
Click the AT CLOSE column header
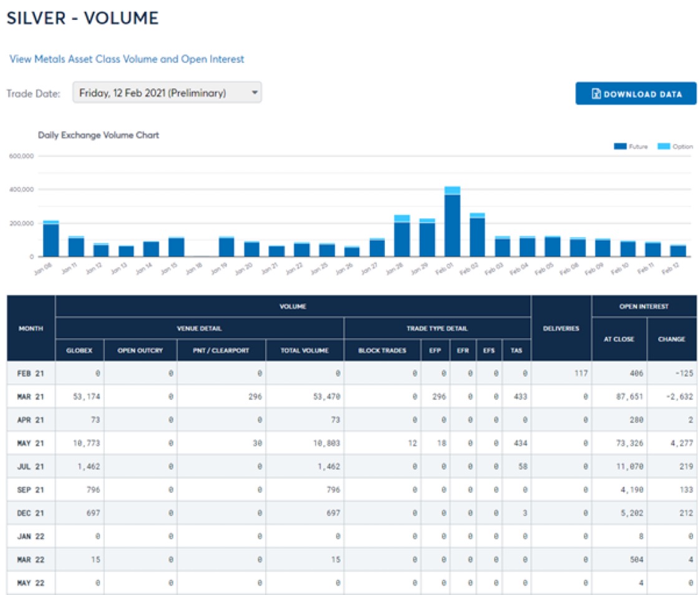[619, 339]
